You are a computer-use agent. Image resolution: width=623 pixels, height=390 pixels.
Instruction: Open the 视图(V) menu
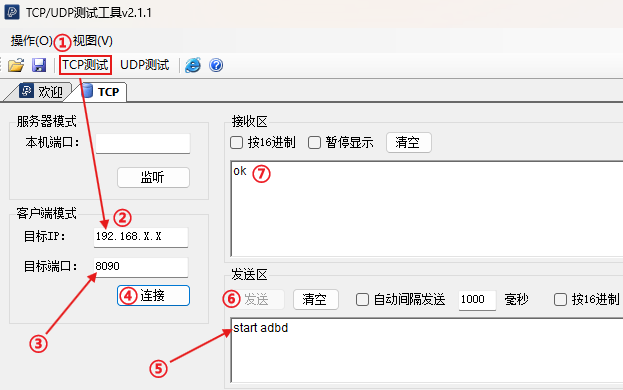[93, 41]
